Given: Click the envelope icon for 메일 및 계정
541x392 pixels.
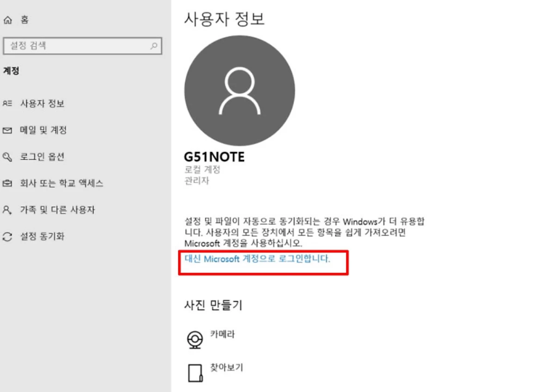Looking at the screenshot, I should click(7, 130).
